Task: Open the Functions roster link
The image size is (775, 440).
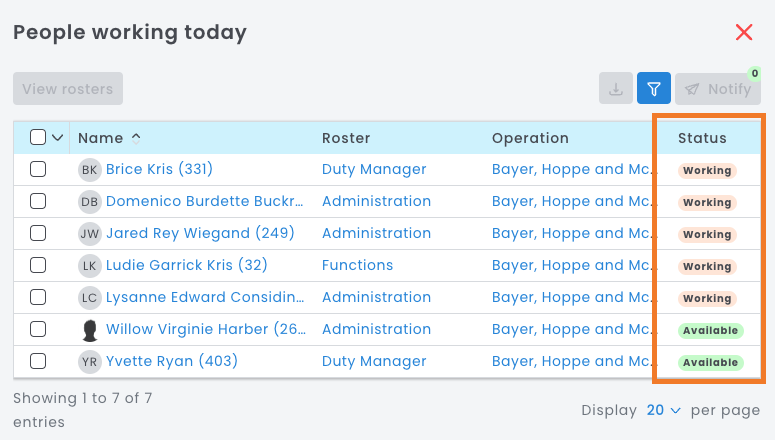Action: 357,266
